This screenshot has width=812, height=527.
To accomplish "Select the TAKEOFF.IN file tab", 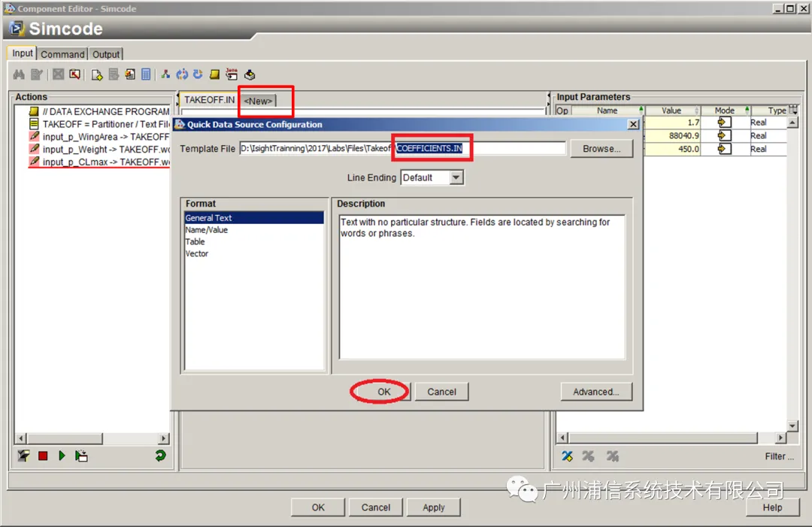I will (209, 100).
